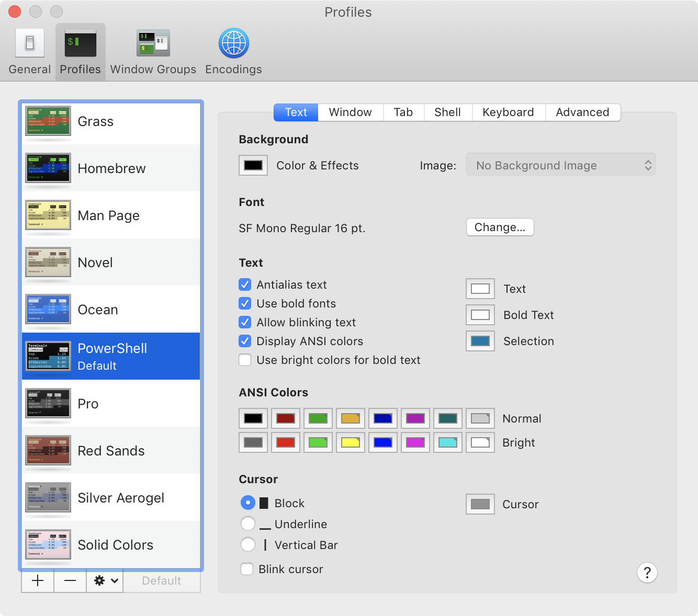Screen dimensions: 698x616
Task: Open help with the question mark button
Action: (647, 573)
